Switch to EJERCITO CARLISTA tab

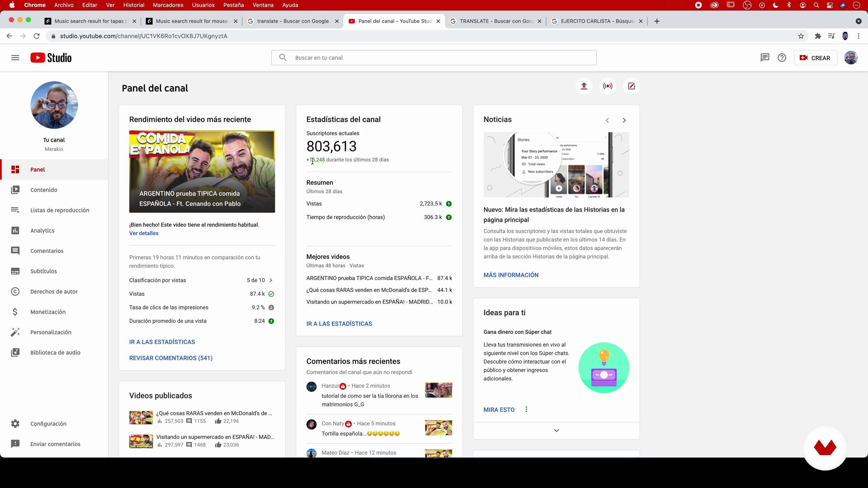[x=597, y=21]
